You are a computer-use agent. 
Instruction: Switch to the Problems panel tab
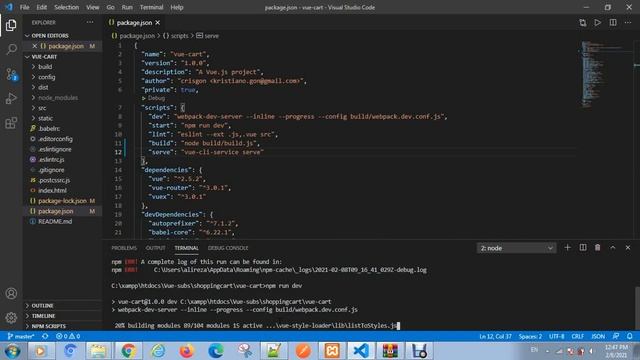tap(124, 248)
